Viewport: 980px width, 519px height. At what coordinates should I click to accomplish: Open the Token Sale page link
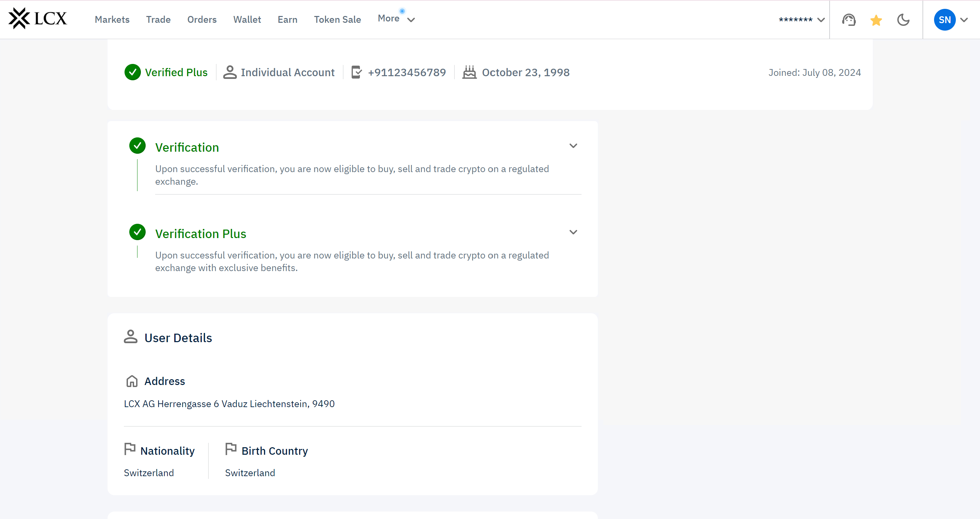337,20
